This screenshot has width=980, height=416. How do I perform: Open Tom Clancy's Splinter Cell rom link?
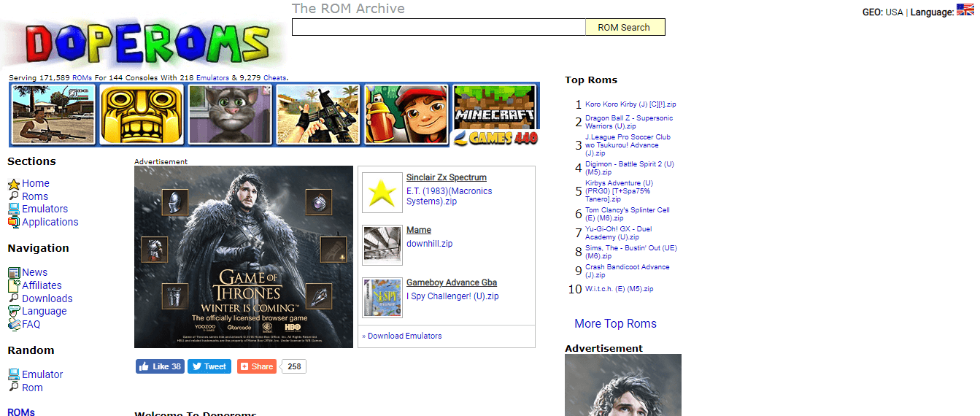[628, 214]
